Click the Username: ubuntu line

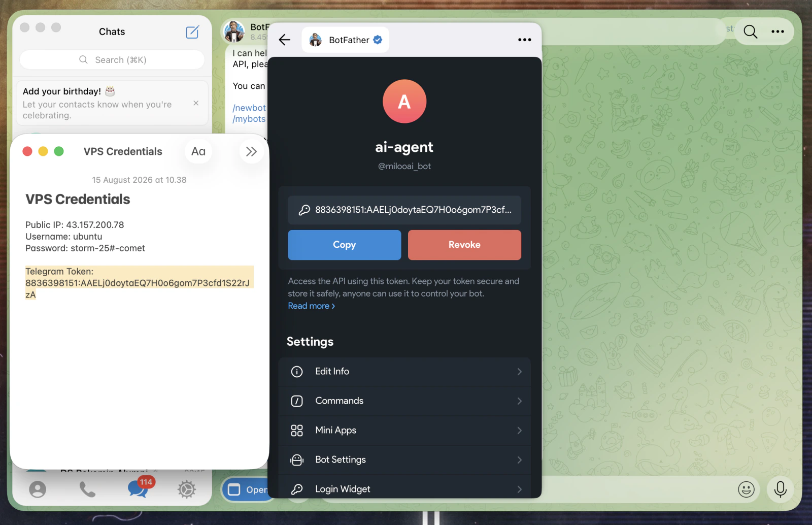[64, 237]
